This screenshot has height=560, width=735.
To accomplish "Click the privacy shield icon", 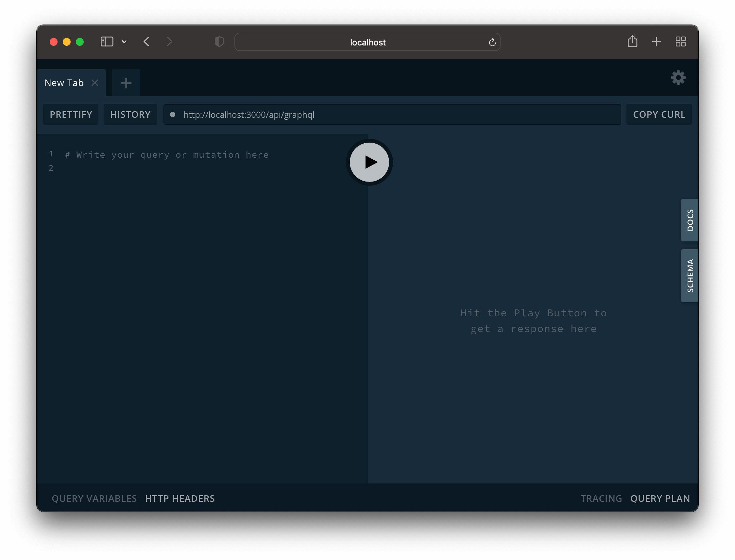I will 219,42.
